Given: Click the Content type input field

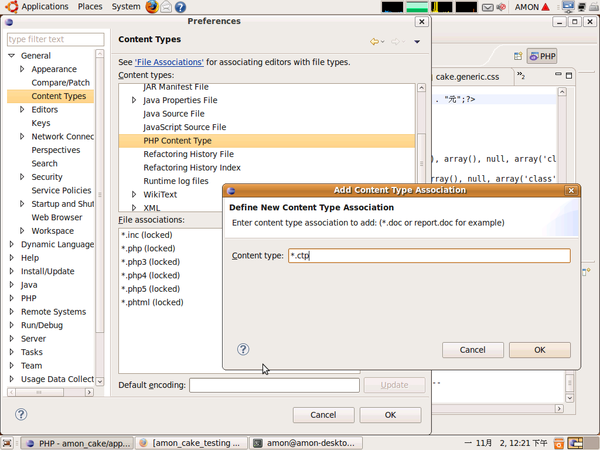Looking at the screenshot, I should (429, 256).
